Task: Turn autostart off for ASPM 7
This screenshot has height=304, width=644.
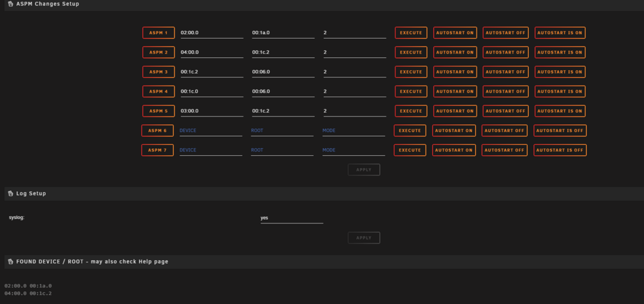Action: pyautogui.click(x=504, y=150)
